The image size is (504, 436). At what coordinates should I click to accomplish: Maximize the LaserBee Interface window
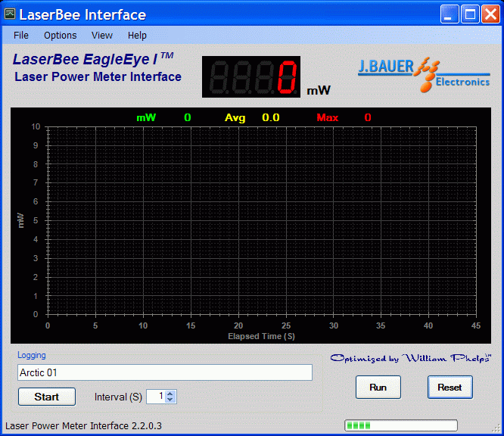tap(470, 14)
